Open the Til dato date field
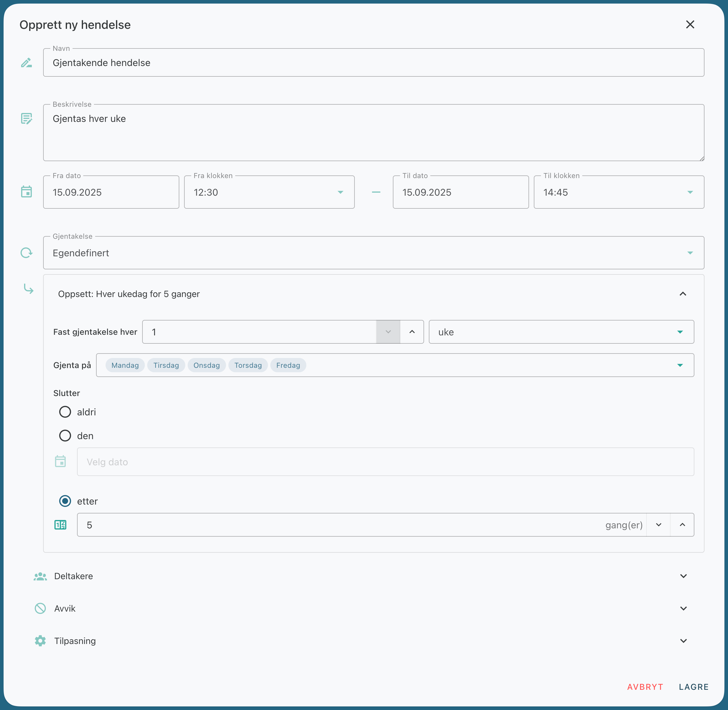 (x=461, y=192)
